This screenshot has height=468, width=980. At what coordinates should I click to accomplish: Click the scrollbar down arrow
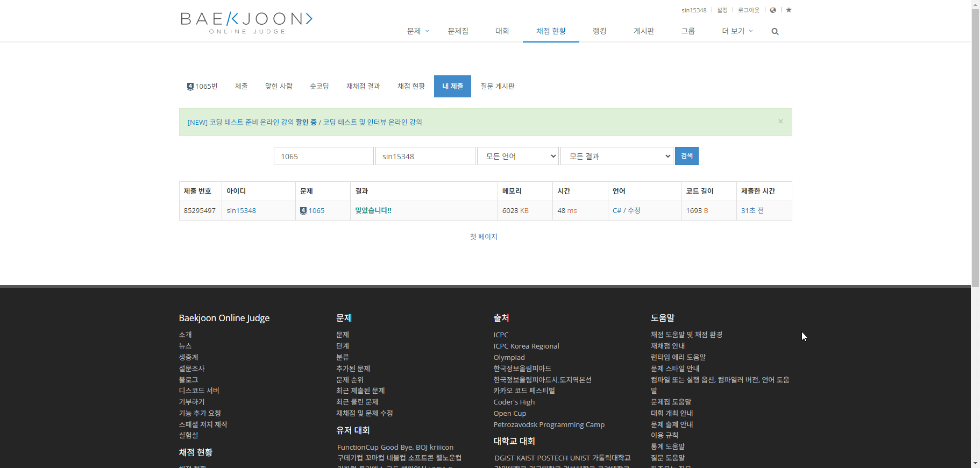pyautogui.click(x=975, y=463)
